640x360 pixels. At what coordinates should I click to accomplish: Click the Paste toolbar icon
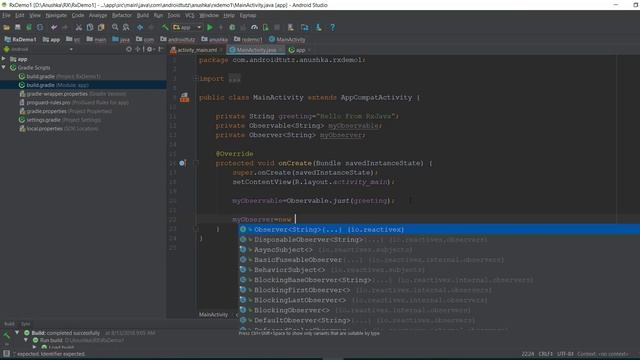101,27
